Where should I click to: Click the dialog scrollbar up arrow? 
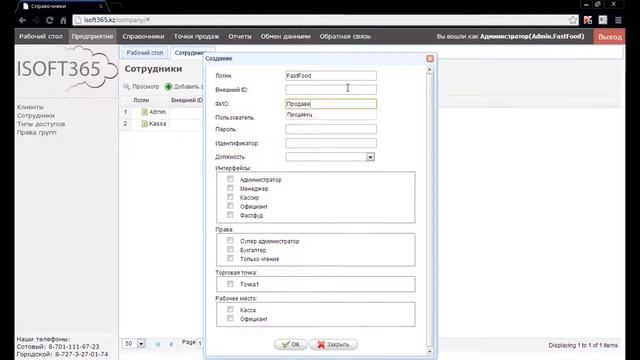429,70
